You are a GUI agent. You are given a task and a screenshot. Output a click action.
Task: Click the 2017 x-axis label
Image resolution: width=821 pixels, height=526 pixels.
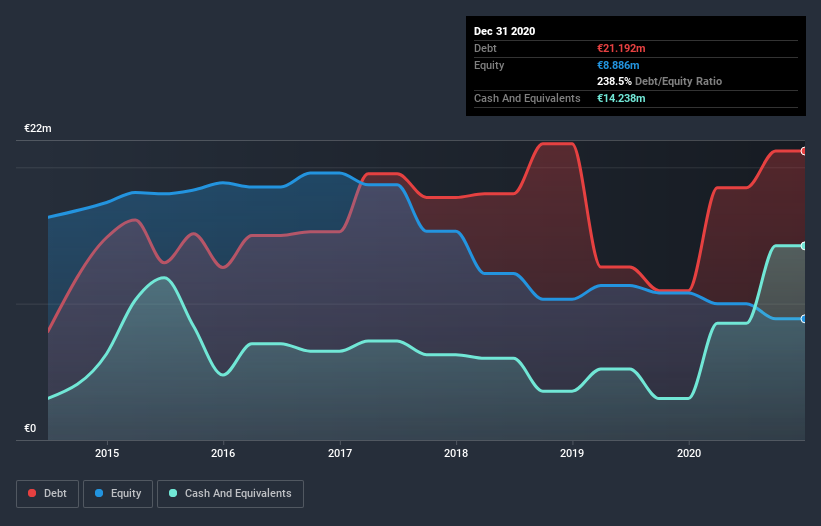340,453
